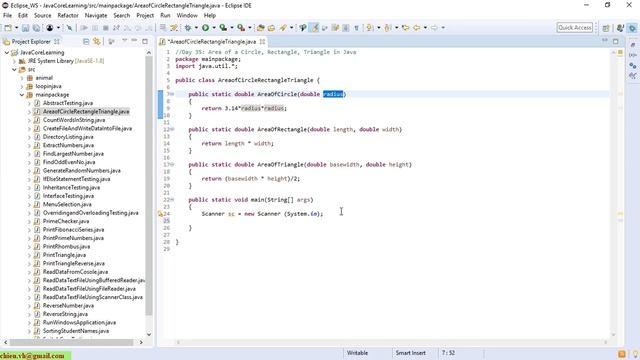
Task: Click the New file toolbar icon
Action: (8, 28)
